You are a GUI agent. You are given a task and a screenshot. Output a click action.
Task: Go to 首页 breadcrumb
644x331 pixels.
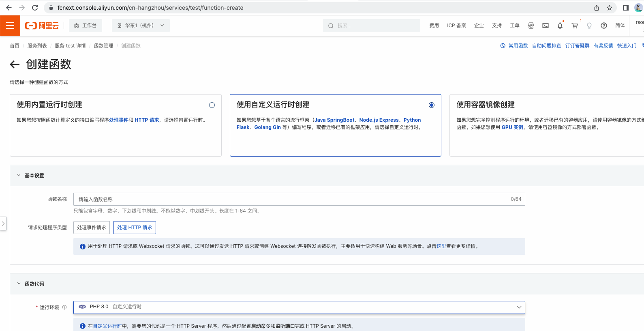[x=15, y=46]
